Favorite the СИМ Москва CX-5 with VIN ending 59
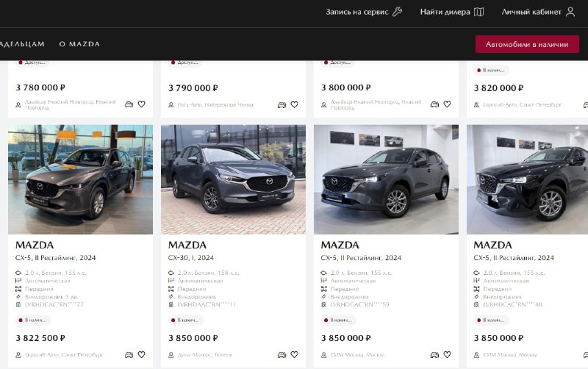This screenshot has height=369, width=588. (447, 355)
